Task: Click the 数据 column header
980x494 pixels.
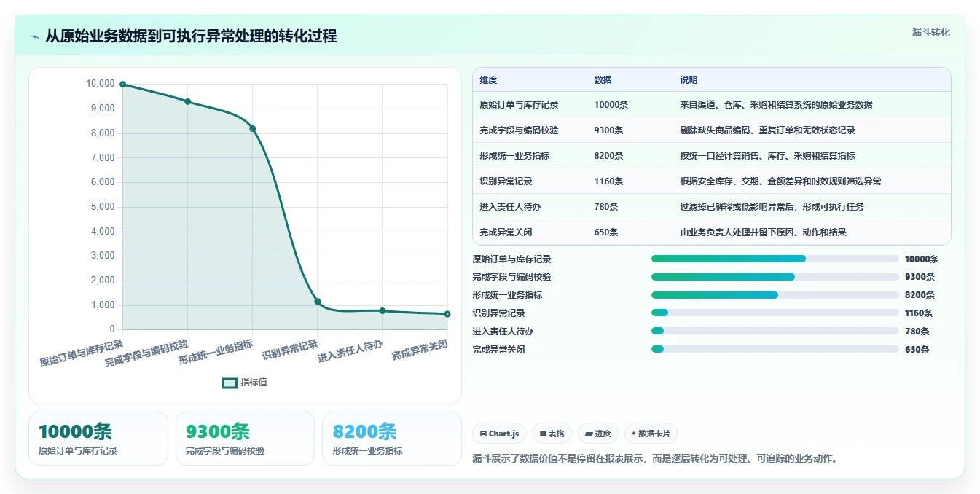Action: pyautogui.click(x=603, y=80)
